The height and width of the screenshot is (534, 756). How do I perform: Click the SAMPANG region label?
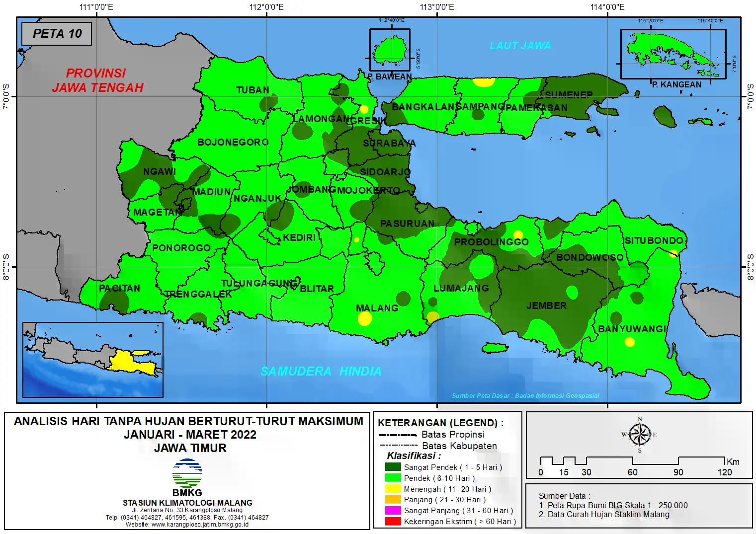(x=481, y=107)
